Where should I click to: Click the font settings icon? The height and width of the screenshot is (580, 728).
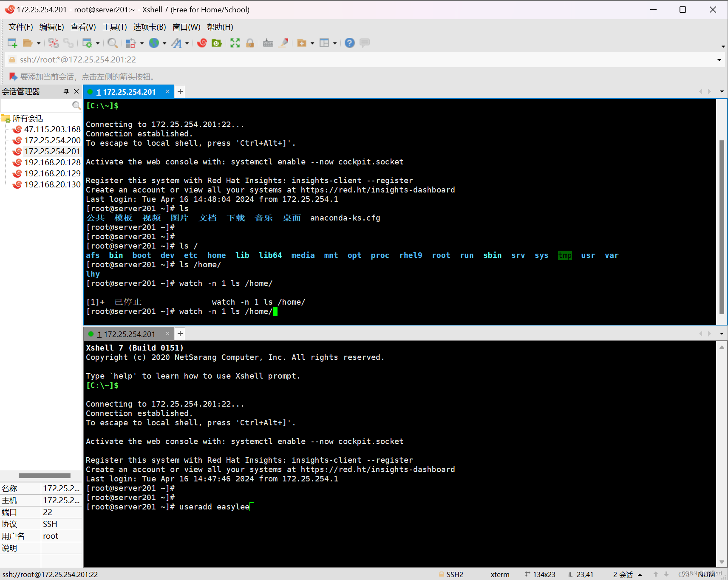[x=176, y=43]
